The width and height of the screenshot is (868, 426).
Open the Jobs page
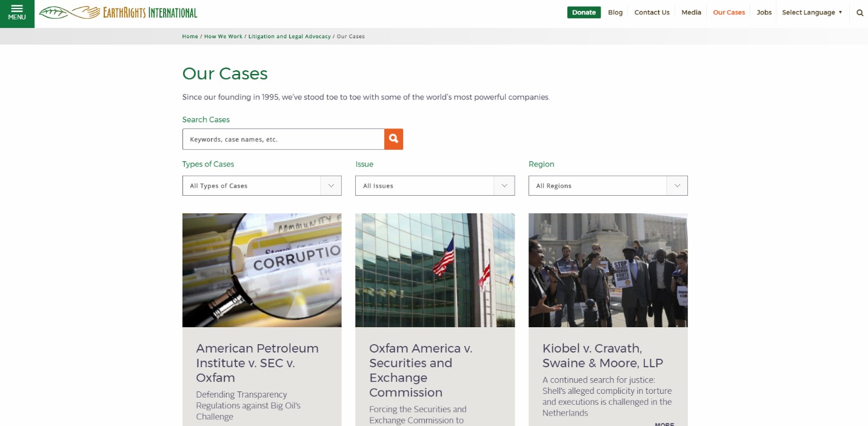(764, 13)
